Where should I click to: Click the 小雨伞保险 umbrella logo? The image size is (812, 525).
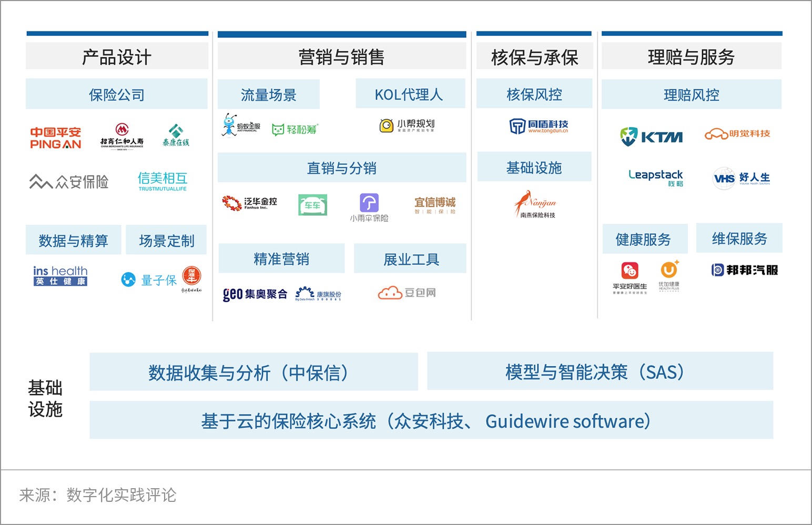click(x=369, y=208)
